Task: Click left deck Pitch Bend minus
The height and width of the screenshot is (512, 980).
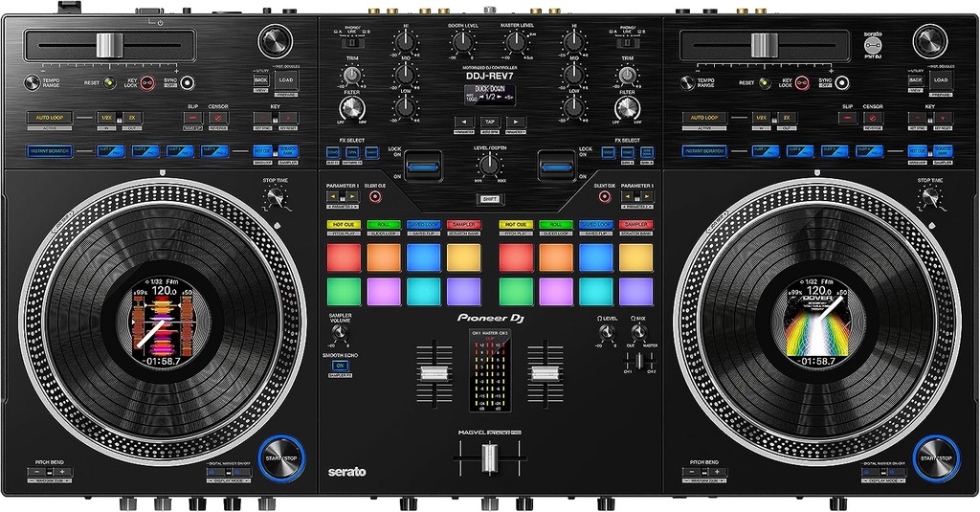Action: [x=37, y=472]
